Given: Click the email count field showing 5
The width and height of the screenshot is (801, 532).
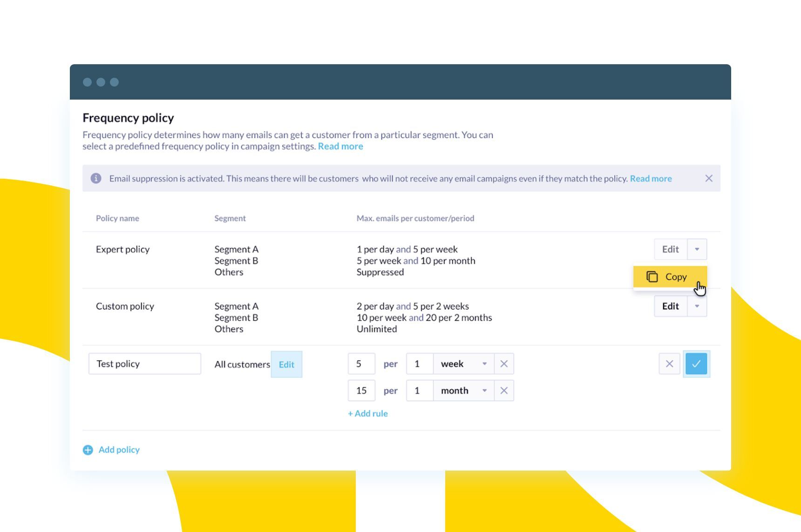Looking at the screenshot, I should pos(361,364).
